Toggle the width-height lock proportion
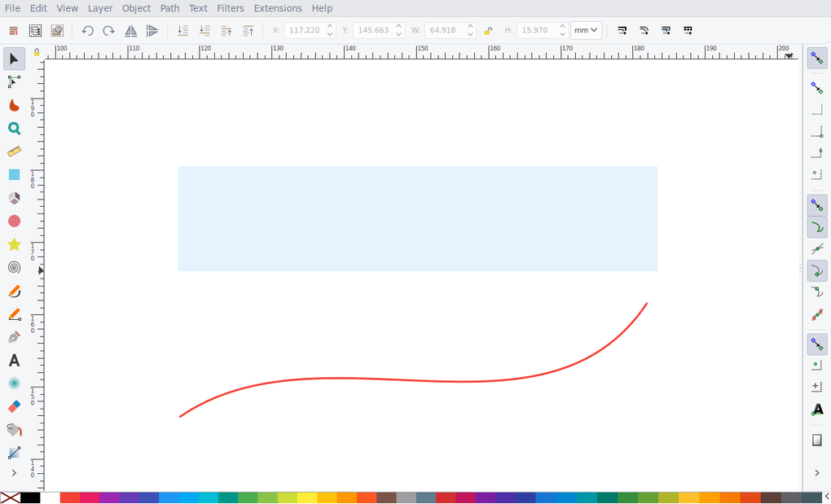This screenshot has width=831, height=504. 487,30
